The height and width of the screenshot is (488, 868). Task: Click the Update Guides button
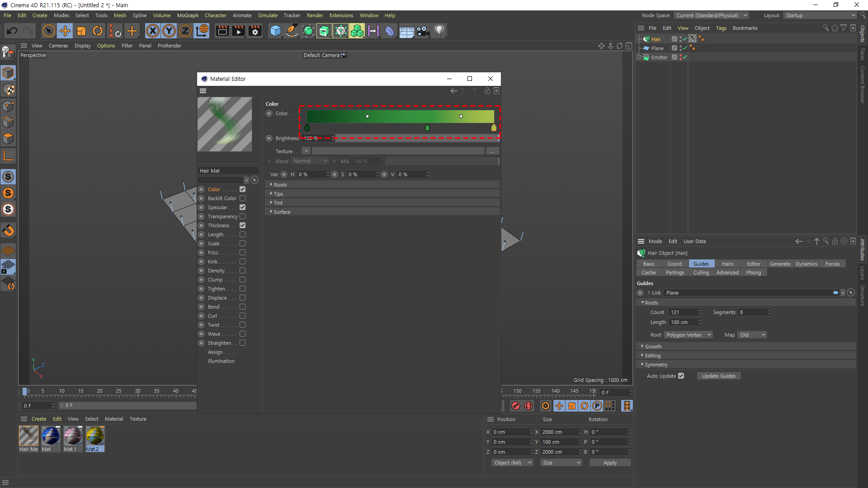coord(718,376)
